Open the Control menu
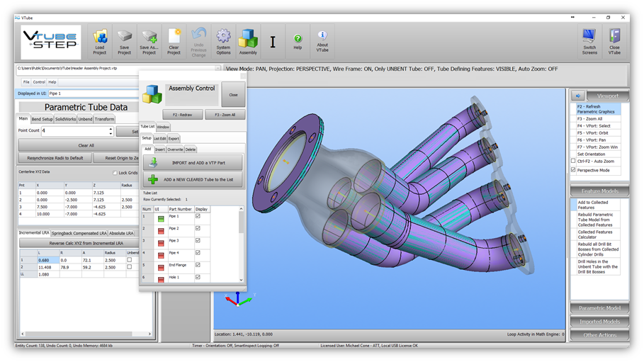644x362 pixels. pos(39,82)
